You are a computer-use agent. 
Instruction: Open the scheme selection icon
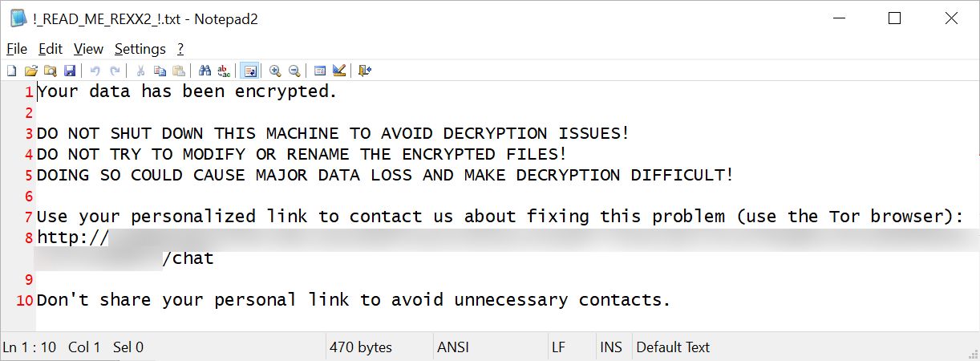click(x=320, y=71)
